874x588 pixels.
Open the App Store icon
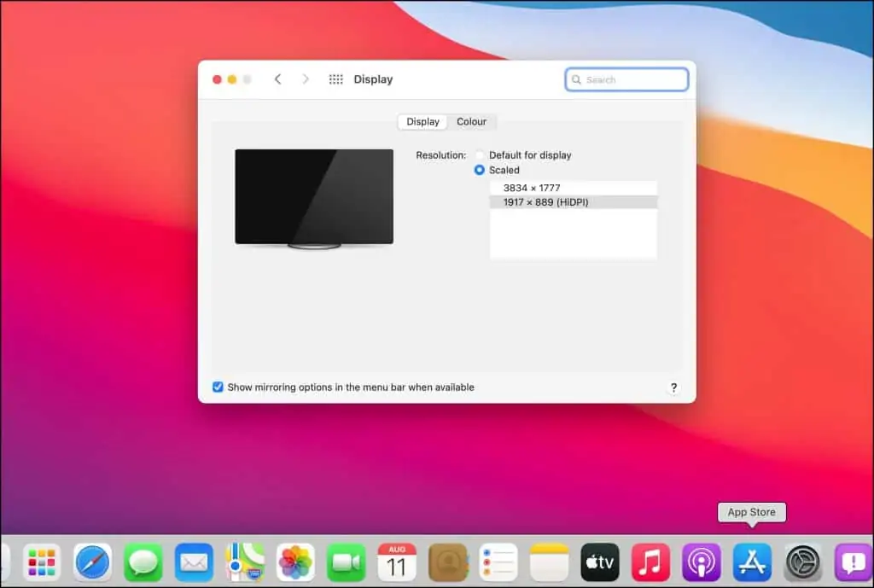point(752,562)
